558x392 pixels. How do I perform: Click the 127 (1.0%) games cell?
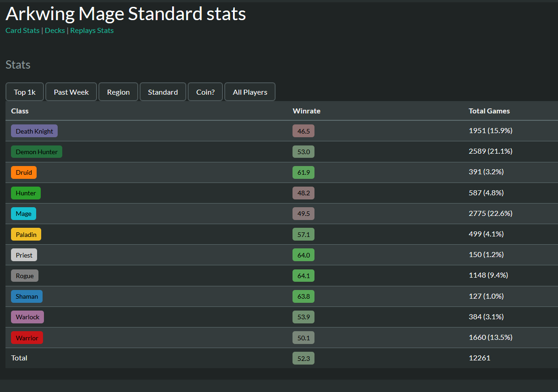(x=486, y=296)
